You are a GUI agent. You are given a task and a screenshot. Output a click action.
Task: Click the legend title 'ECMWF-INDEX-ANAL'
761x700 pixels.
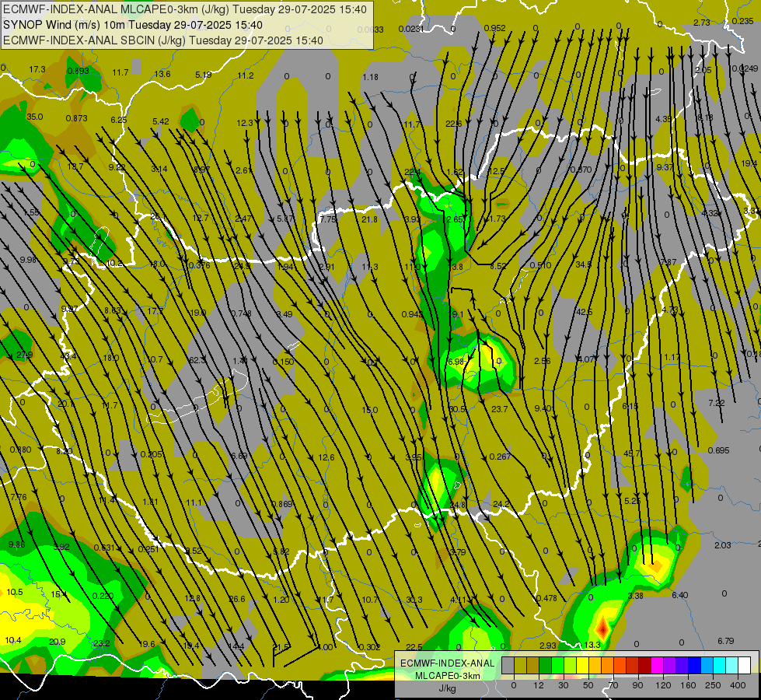click(x=448, y=663)
